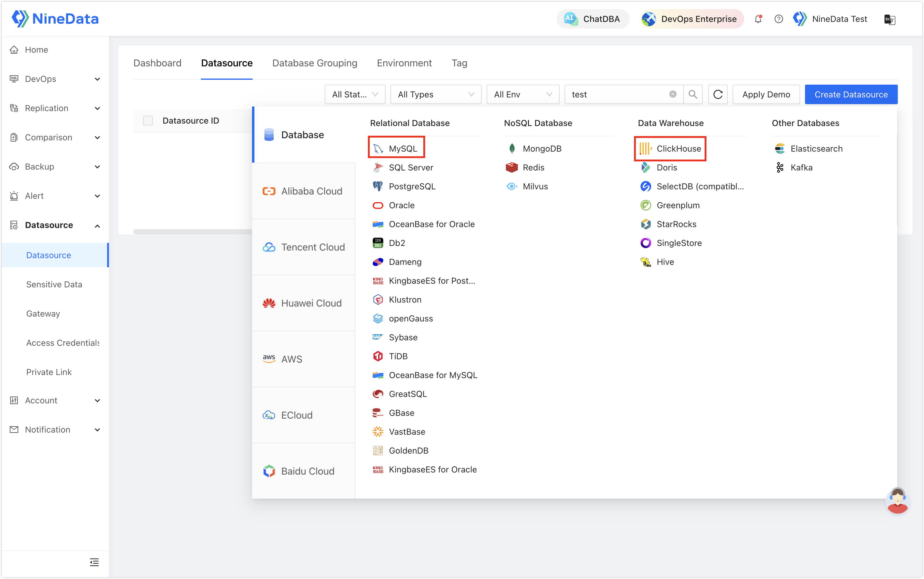Clear the 'test' search text
The image size is (924, 579).
673,94
